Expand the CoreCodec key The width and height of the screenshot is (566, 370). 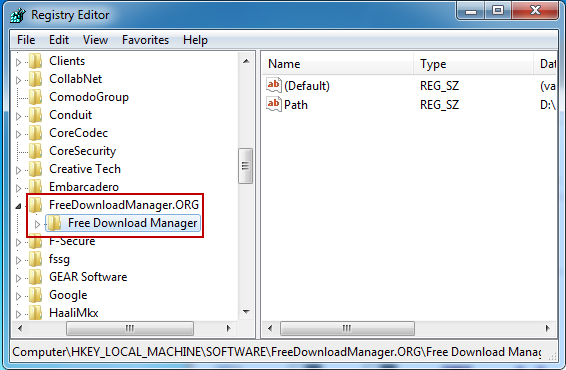(x=18, y=134)
